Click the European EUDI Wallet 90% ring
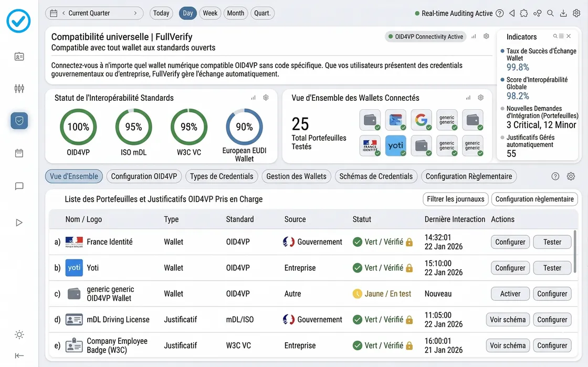Viewport: 588px width, 367px height. (x=244, y=127)
